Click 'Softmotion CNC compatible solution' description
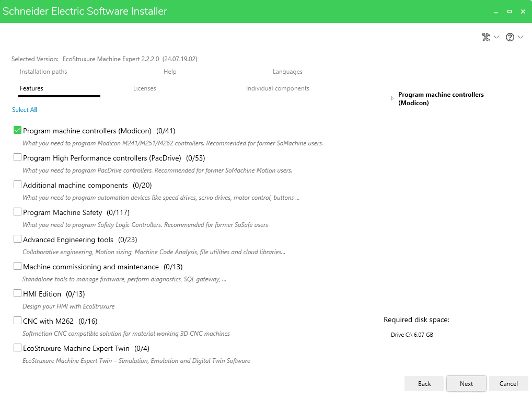Screen dimensions: 532x399 click(126, 334)
